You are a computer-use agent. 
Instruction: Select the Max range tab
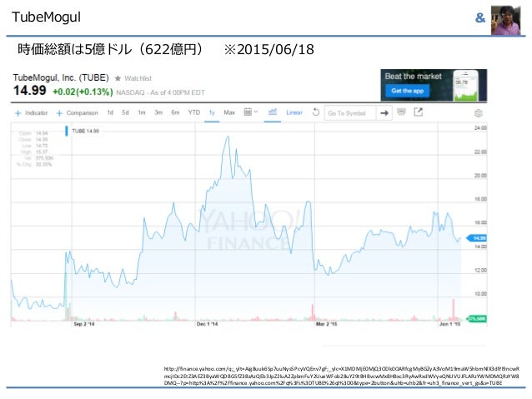click(229, 112)
